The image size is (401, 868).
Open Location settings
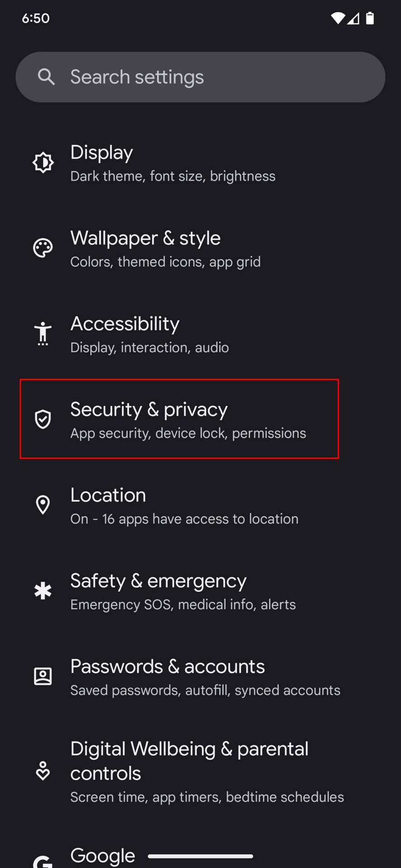[x=184, y=506]
